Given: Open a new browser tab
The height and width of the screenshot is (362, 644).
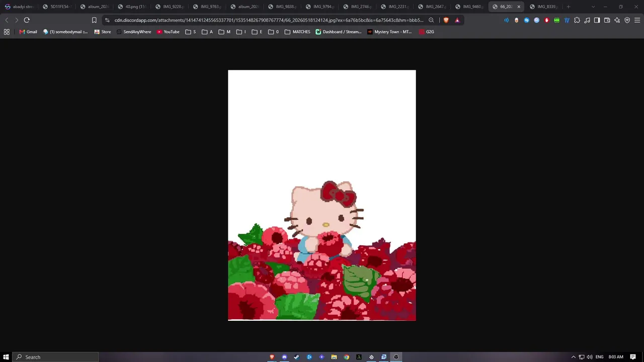Looking at the screenshot, I should pos(569,7).
